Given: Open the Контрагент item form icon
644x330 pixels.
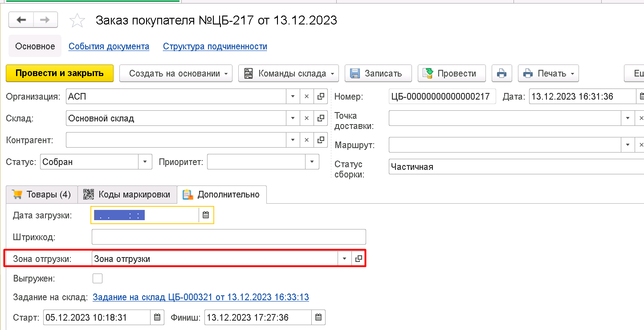Looking at the screenshot, I should click(320, 140).
